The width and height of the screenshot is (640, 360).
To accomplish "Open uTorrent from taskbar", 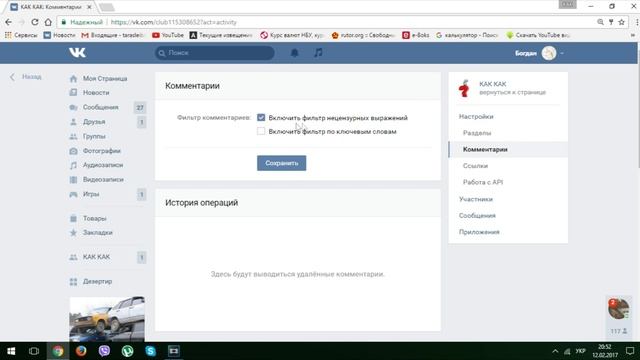I will [127, 351].
